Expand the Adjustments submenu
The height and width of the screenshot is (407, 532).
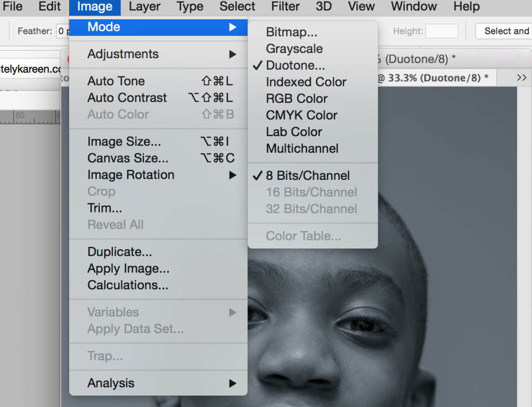pos(158,54)
